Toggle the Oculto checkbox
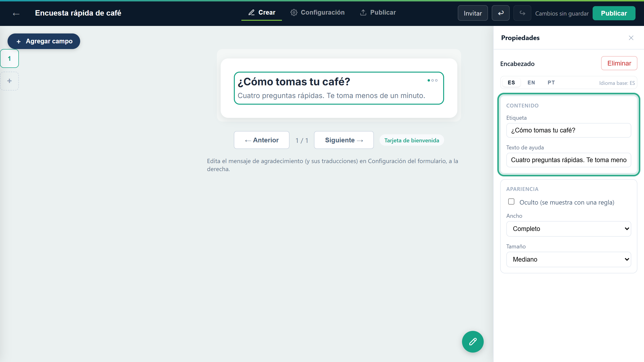Viewport: 644px width, 362px height. pos(511,202)
